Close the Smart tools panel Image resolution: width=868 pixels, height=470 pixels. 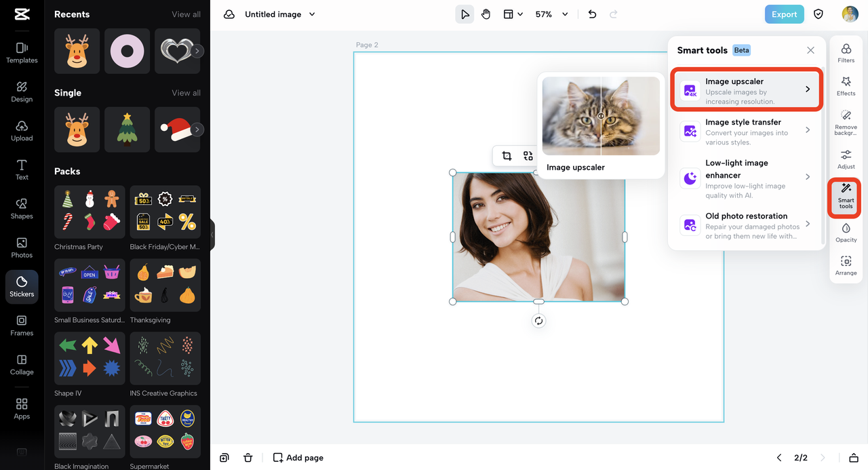(810, 50)
